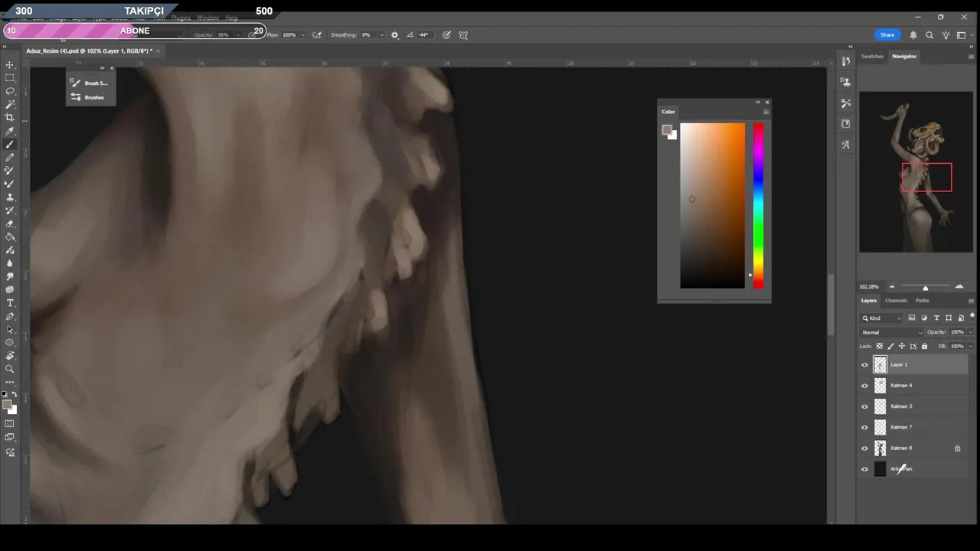
Task: Select the Eyedropper tool
Action: click(x=10, y=131)
